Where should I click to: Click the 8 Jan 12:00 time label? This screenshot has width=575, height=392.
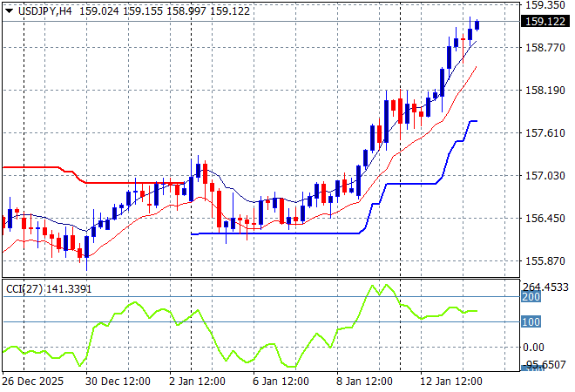click(x=362, y=382)
